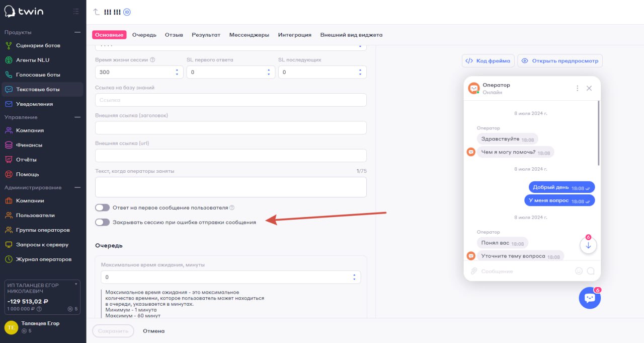Click the floating chat launcher bubble

click(590, 298)
